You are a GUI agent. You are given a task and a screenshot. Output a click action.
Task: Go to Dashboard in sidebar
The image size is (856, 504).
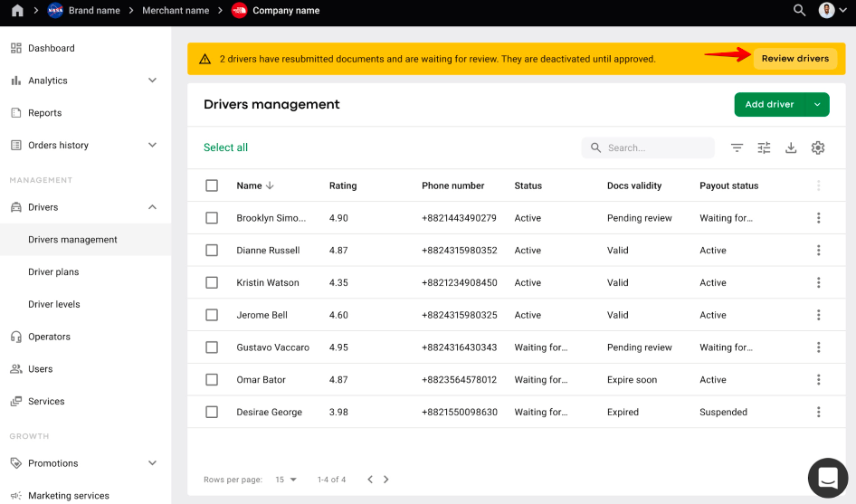pos(51,48)
